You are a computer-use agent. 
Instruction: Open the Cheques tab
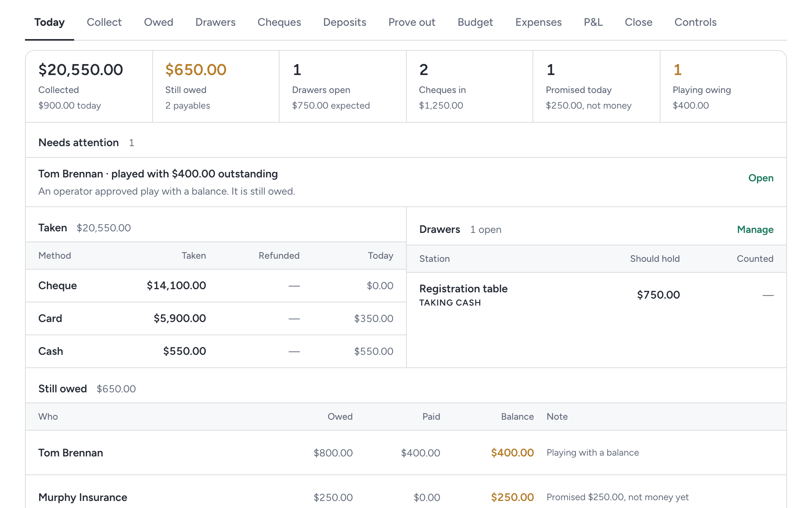point(279,22)
